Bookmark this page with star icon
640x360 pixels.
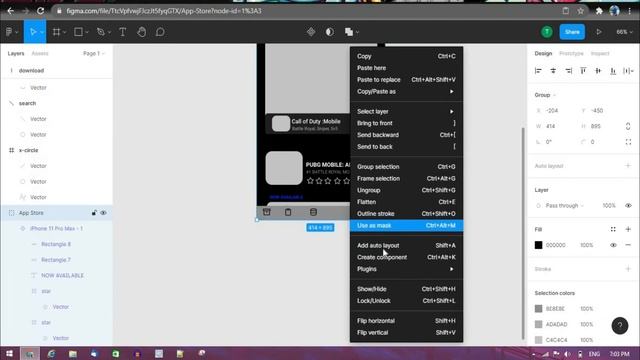(x=580, y=11)
